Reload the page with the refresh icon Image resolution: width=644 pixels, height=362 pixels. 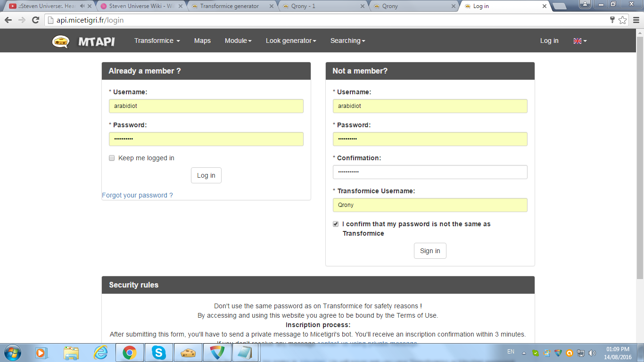[35, 20]
